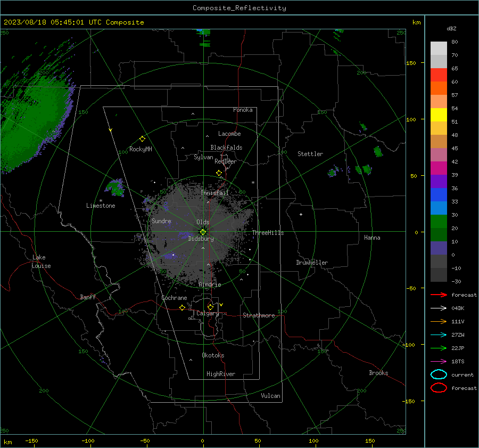Click the yellow diamond marker near RedDeer
479x448 pixels.
tap(219, 173)
